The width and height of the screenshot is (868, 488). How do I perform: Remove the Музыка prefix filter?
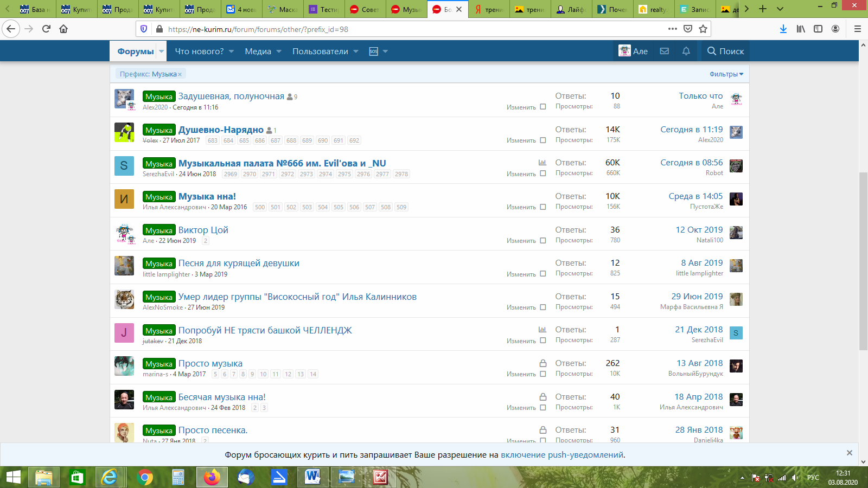[x=180, y=74]
